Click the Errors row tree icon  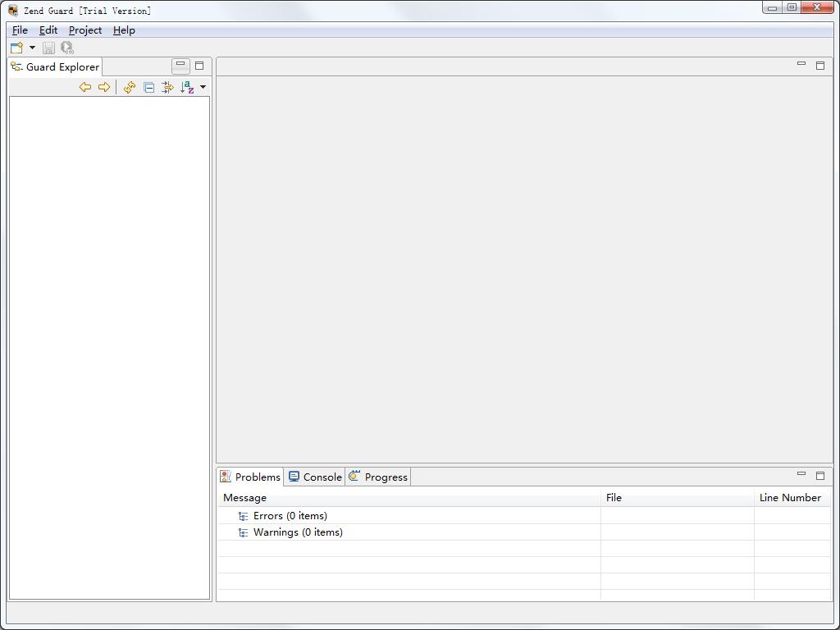243,517
